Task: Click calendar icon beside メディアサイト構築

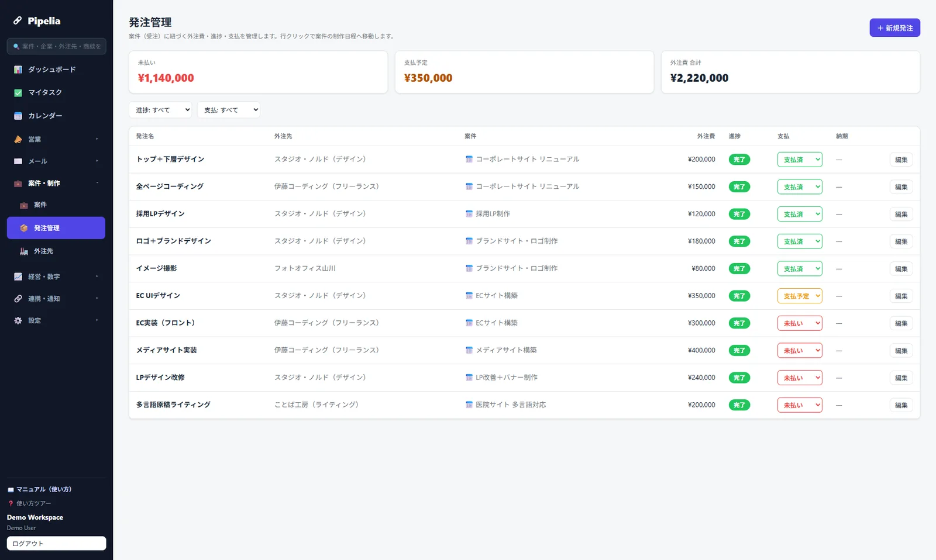Action: (x=469, y=350)
